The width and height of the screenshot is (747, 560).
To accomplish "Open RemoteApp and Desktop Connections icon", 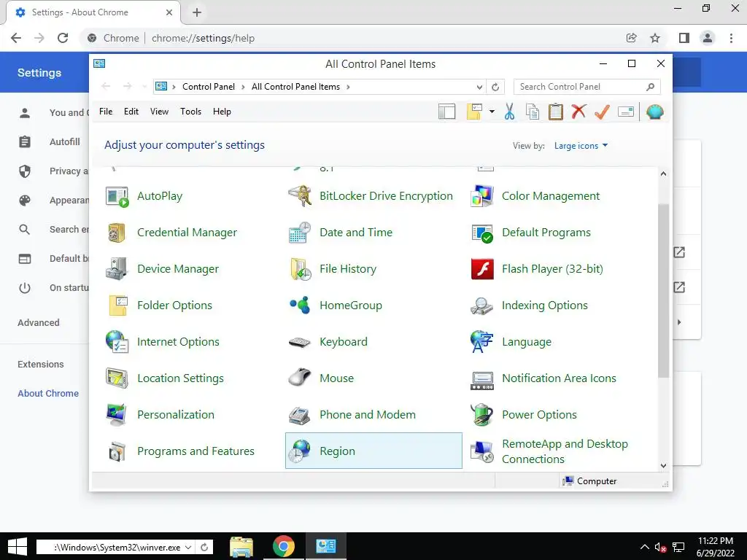I will point(481,451).
